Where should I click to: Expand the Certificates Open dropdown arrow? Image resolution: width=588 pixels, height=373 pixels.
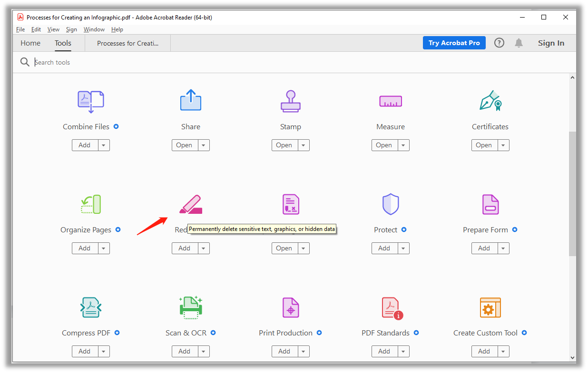click(x=503, y=145)
